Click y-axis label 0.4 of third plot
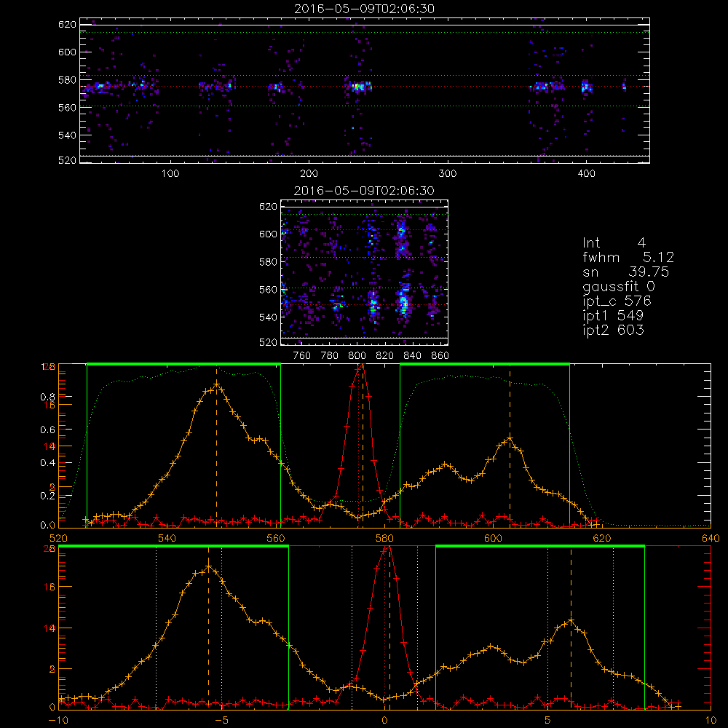 [x=48, y=463]
